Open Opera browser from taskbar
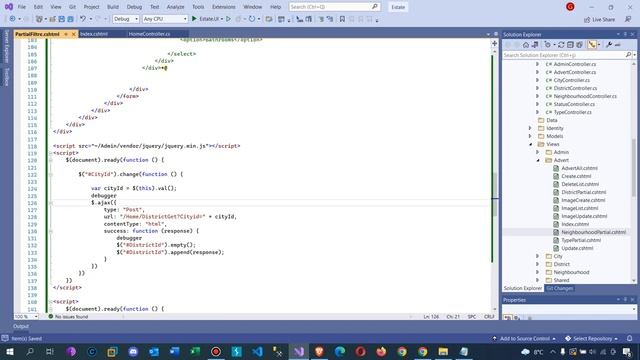This screenshot has width=640, height=360. tap(360, 351)
